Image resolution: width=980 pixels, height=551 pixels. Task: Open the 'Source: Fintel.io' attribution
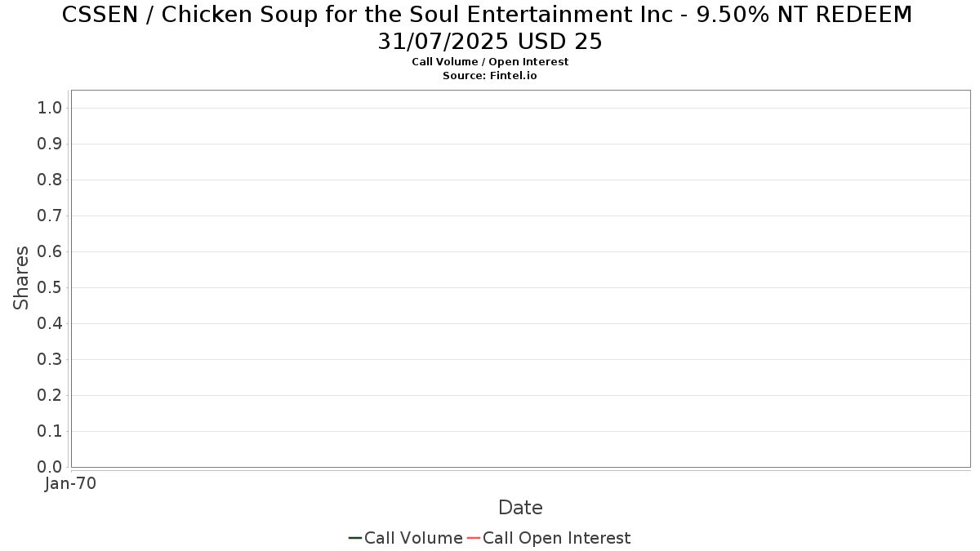coord(490,76)
